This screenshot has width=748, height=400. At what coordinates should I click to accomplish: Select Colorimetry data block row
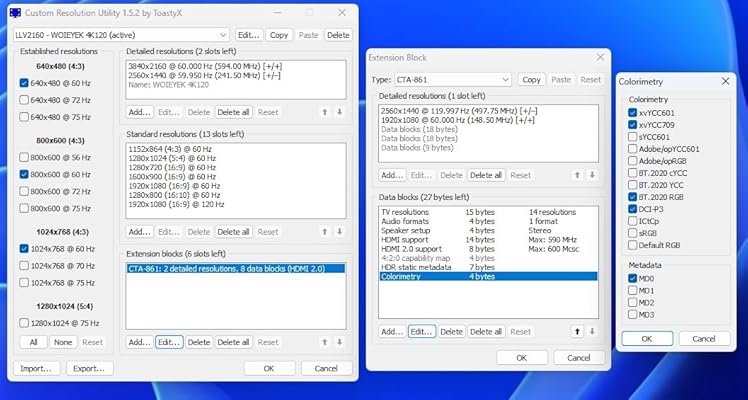[488, 276]
